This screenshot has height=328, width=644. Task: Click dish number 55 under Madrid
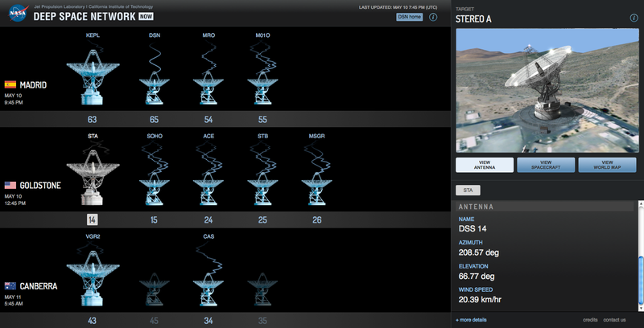pyautogui.click(x=262, y=120)
